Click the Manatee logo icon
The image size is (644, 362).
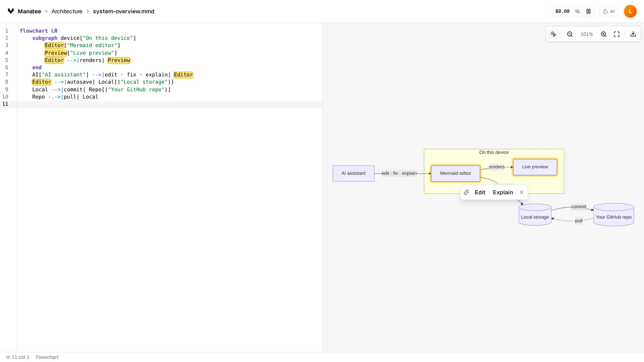coord(11,11)
